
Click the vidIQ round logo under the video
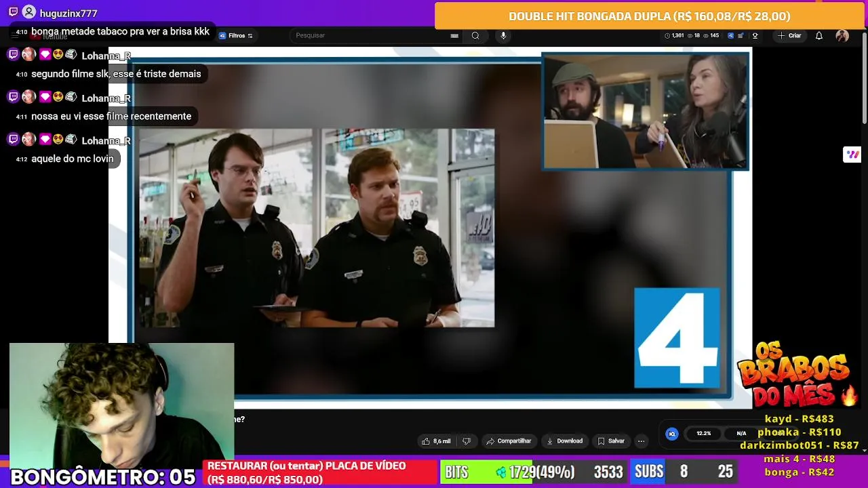tap(672, 434)
